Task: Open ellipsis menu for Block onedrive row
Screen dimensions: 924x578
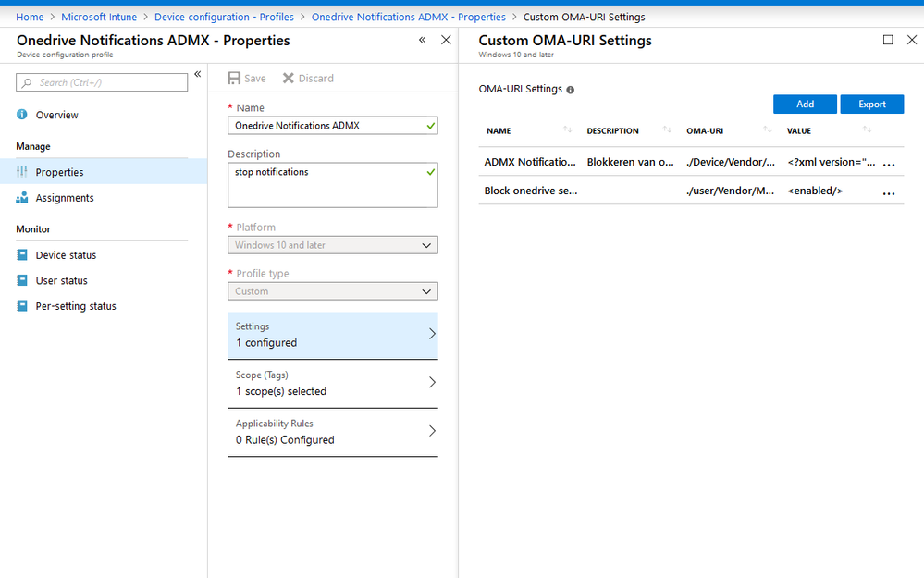Action: (x=889, y=192)
